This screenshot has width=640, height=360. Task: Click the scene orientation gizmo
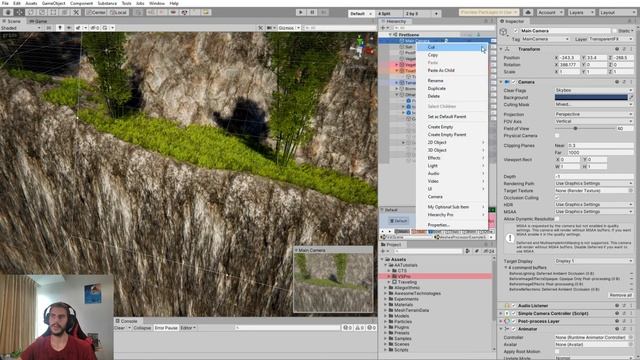tap(361, 47)
